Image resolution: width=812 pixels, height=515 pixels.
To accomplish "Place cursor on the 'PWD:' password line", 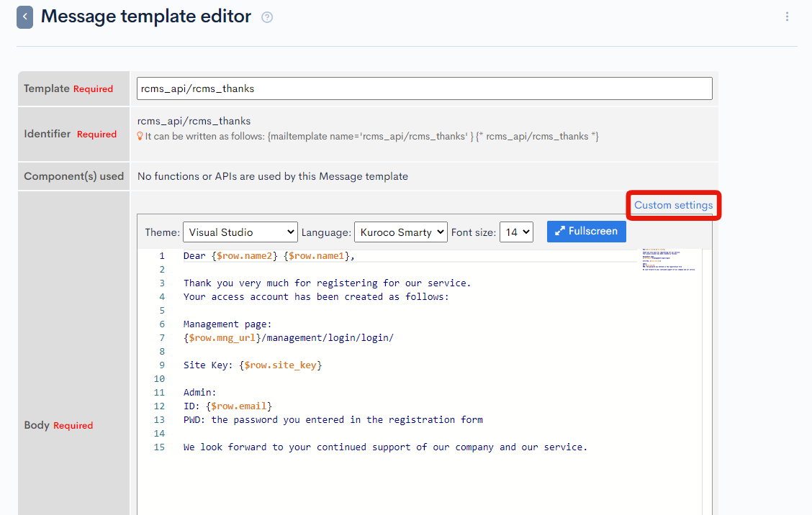I will click(333, 420).
